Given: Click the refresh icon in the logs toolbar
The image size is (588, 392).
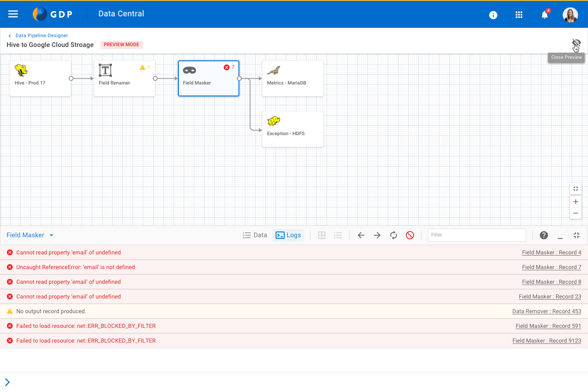Looking at the screenshot, I should 394,235.
